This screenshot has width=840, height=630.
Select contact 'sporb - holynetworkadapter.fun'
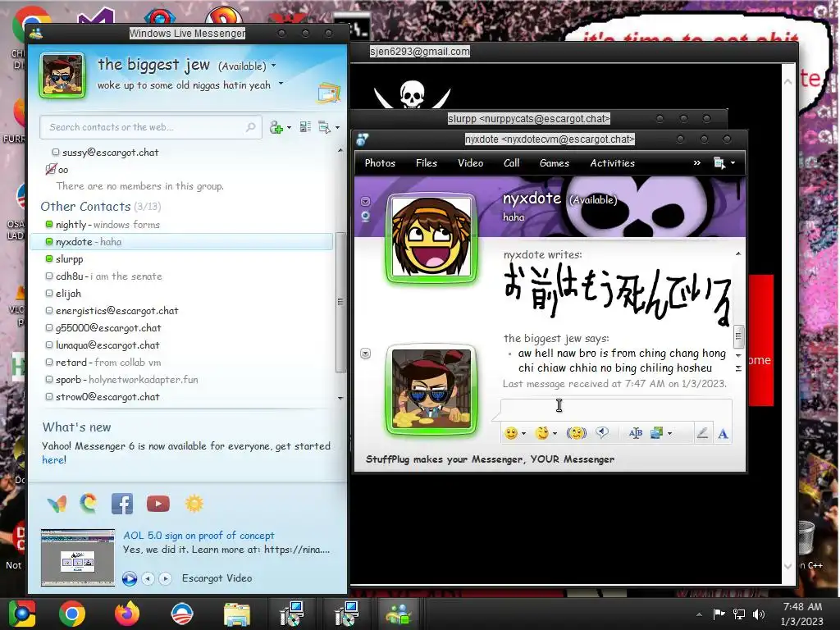(x=181, y=380)
